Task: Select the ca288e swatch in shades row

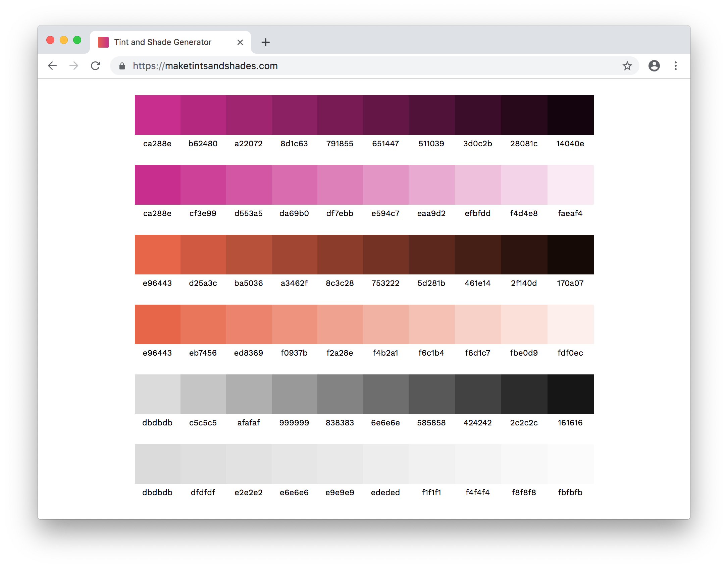Action: (x=157, y=115)
